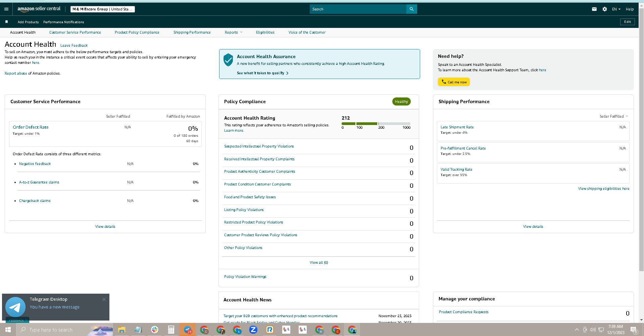Open the Leave Feedback link
This screenshot has width=644, height=336.
pos(74,45)
